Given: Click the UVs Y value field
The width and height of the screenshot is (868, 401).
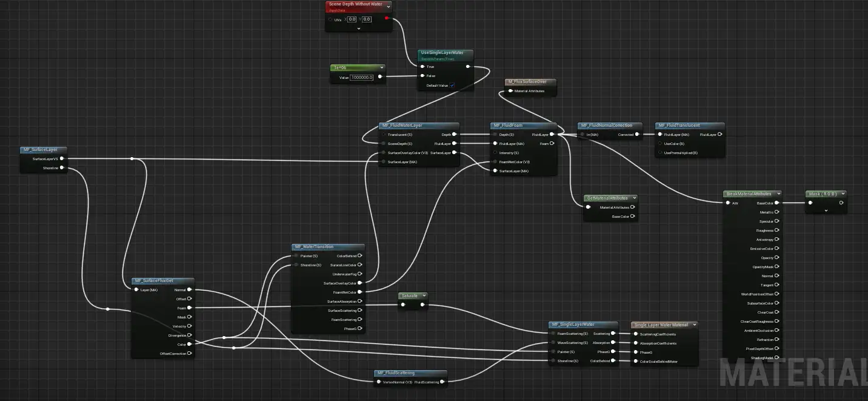Looking at the screenshot, I should pyautogui.click(x=367, y=19).
